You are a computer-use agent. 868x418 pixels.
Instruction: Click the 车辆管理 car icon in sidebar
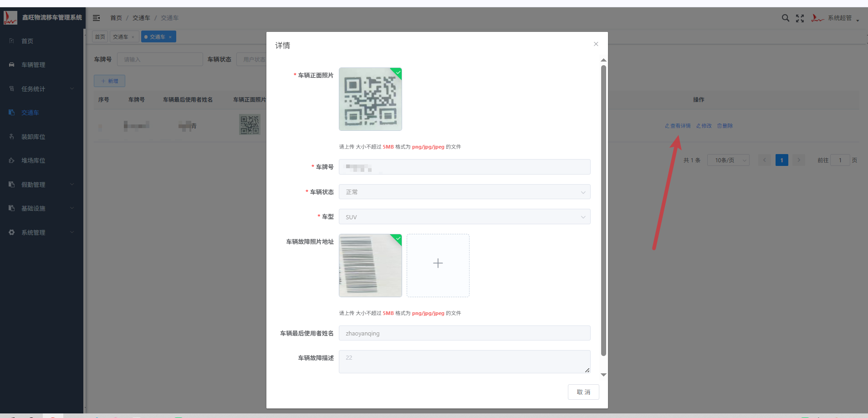[x=12, y=65]
